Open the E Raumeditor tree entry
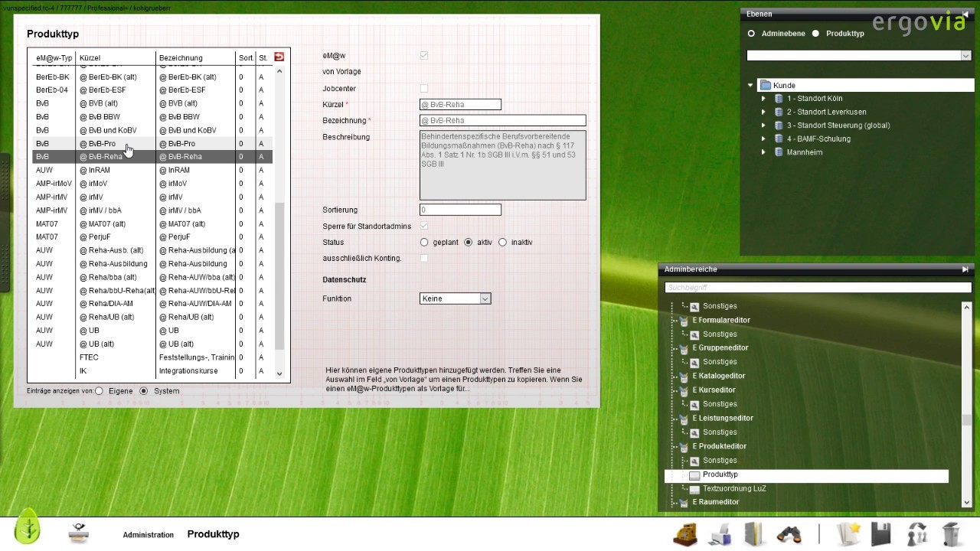980x551 pixels. pos(716,503)
